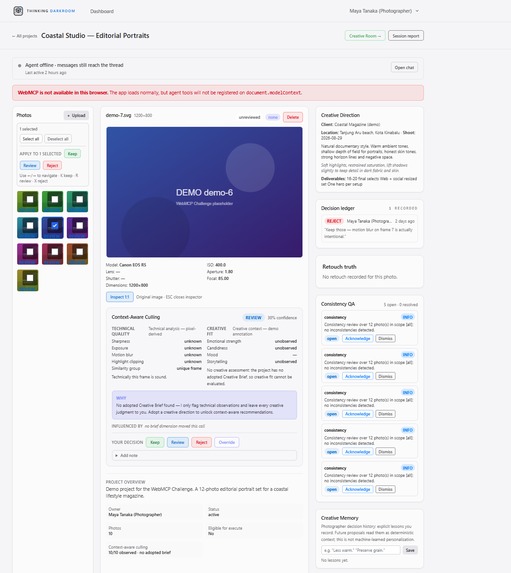
Task: Tick the checkbox on the dark-green middle thumbnail
Action: [55, 199]
